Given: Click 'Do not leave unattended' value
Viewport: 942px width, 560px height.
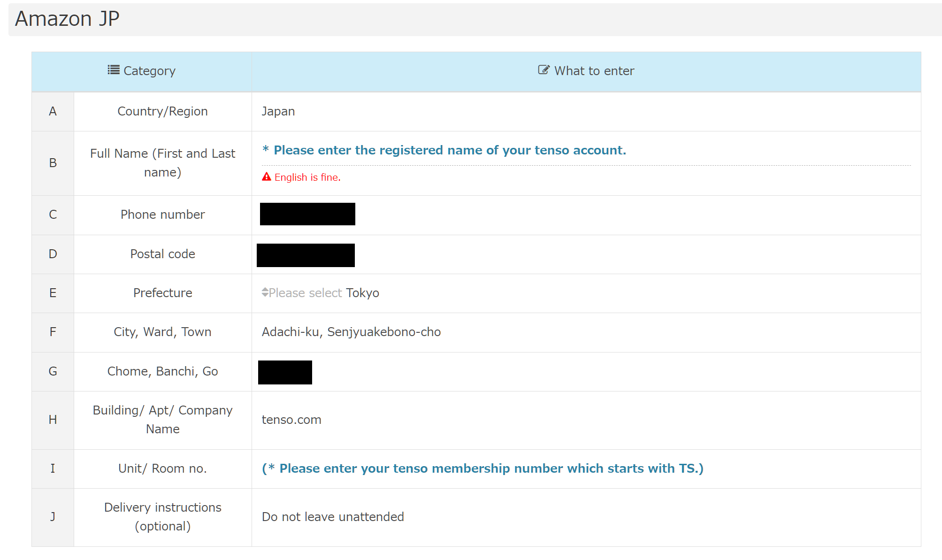Looking at the screenshot, I should 333,517.
